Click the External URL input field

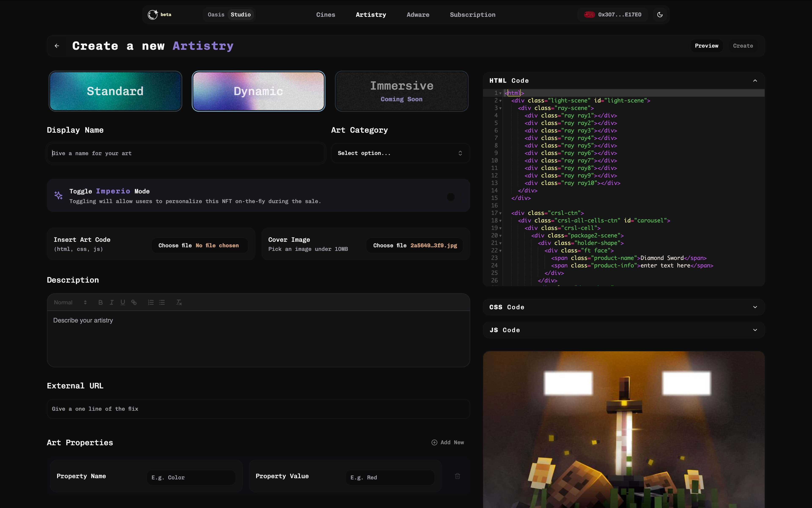point(258,409)
